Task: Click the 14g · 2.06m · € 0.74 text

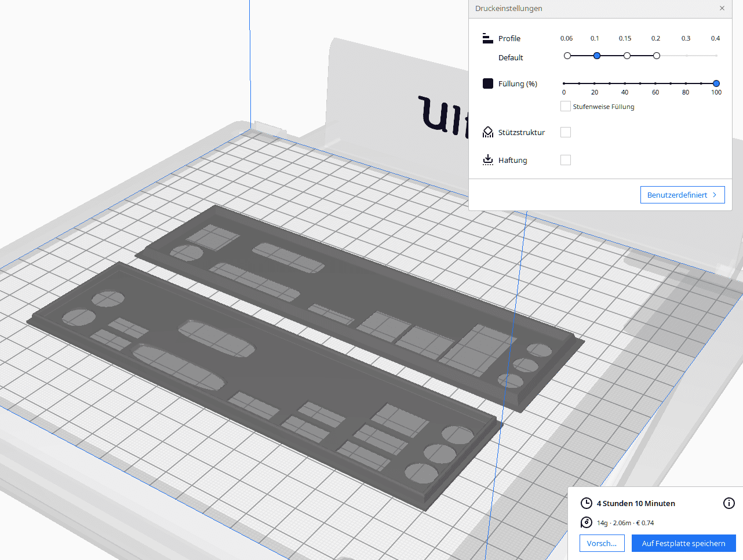Action: [x=625, y=523]
